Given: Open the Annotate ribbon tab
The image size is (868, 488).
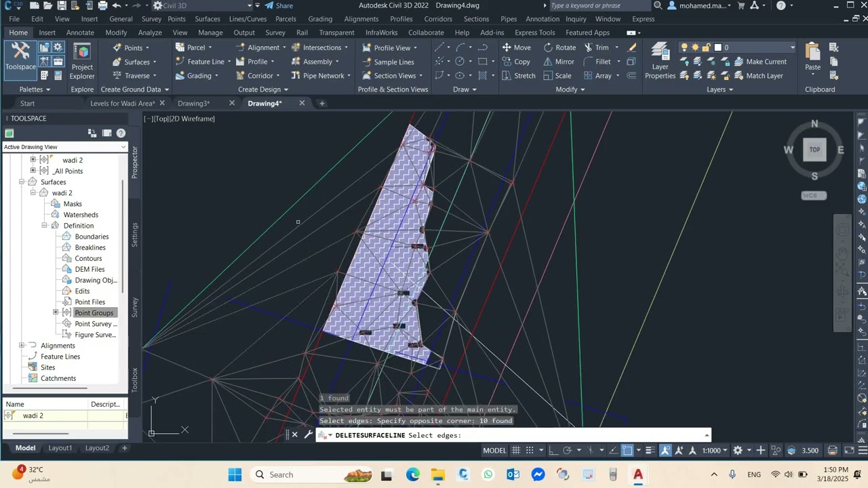Looking at the screenshot, I should (80, 33).
